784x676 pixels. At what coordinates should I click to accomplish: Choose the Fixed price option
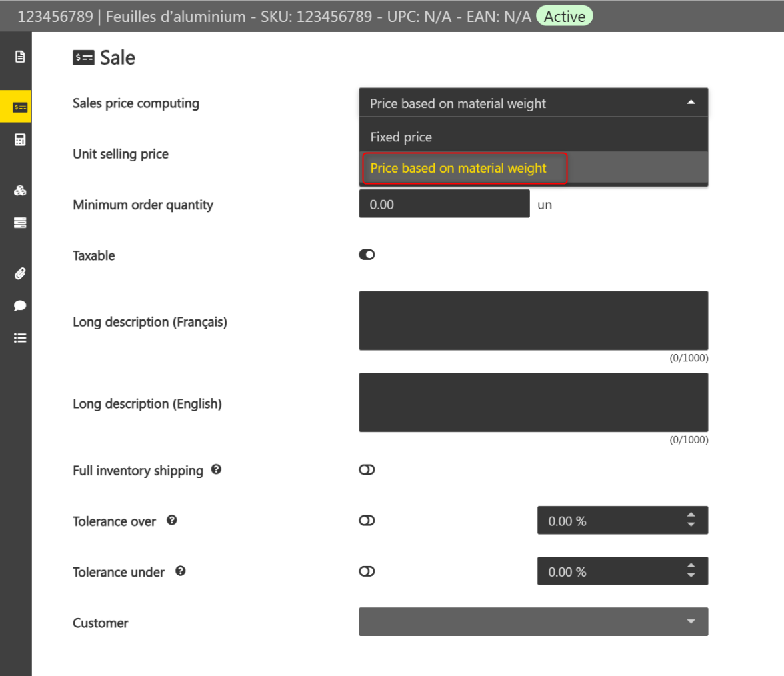(x=401, y=137)
